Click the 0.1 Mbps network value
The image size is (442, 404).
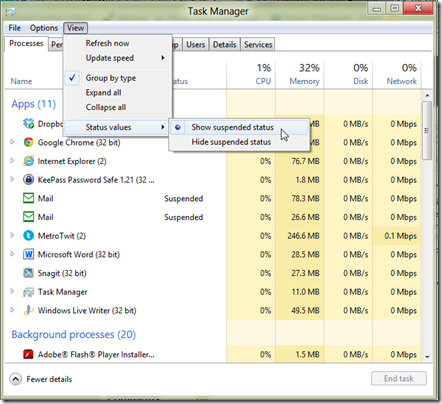(400, 236)
